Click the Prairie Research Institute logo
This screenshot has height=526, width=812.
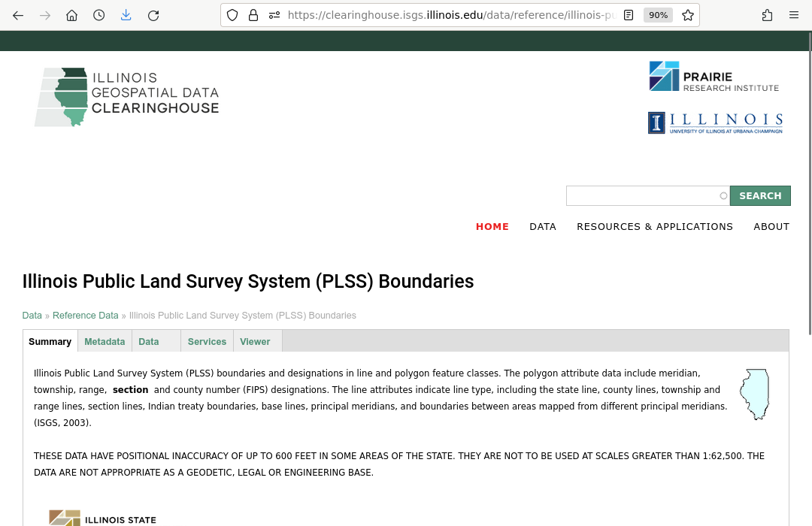tap(714, 77)
